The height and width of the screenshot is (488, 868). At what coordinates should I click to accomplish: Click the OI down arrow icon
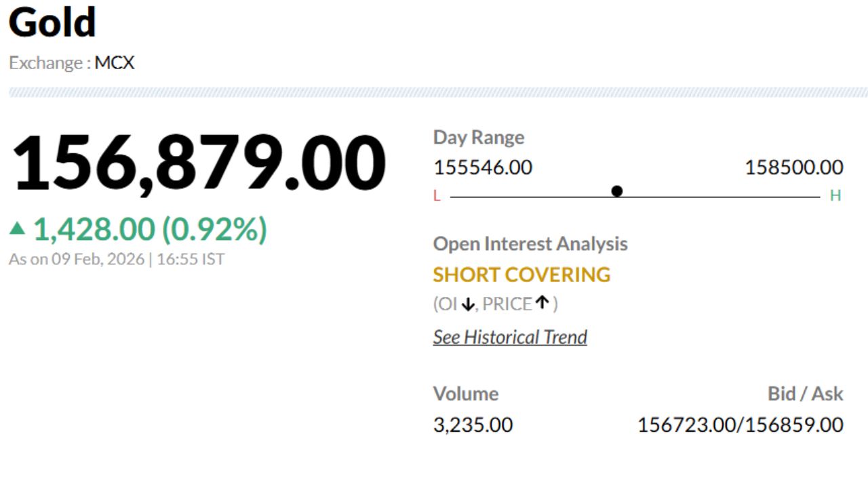pyautogui.click(x=467, y=305)
